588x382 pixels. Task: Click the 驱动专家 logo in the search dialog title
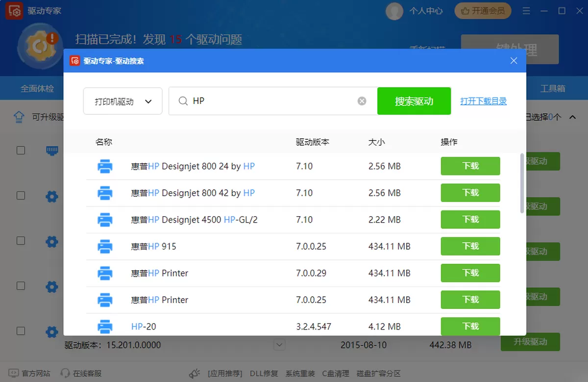75,61
